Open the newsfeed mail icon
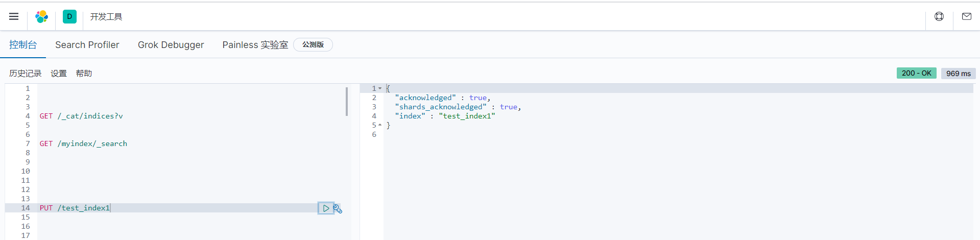980x240 pixels. (x=967, y=16)
